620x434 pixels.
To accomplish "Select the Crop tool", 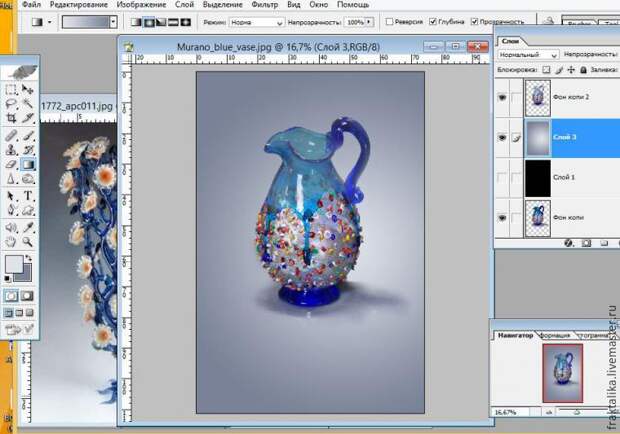I will (x=11, y=118).
